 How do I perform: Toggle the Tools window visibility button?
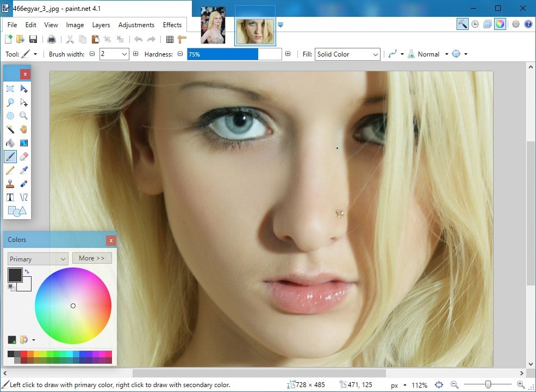click(x=463, y=24)
